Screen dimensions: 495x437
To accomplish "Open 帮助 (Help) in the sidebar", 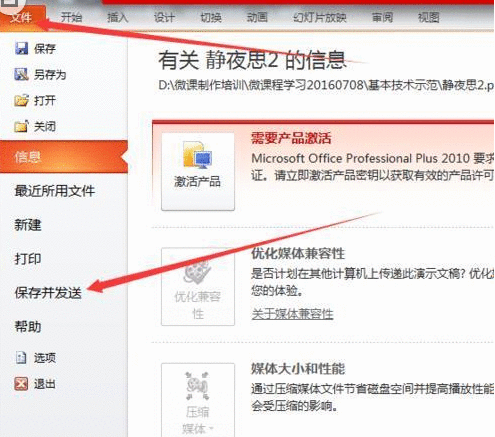I will pyautogui.click(x=28, y=326).
